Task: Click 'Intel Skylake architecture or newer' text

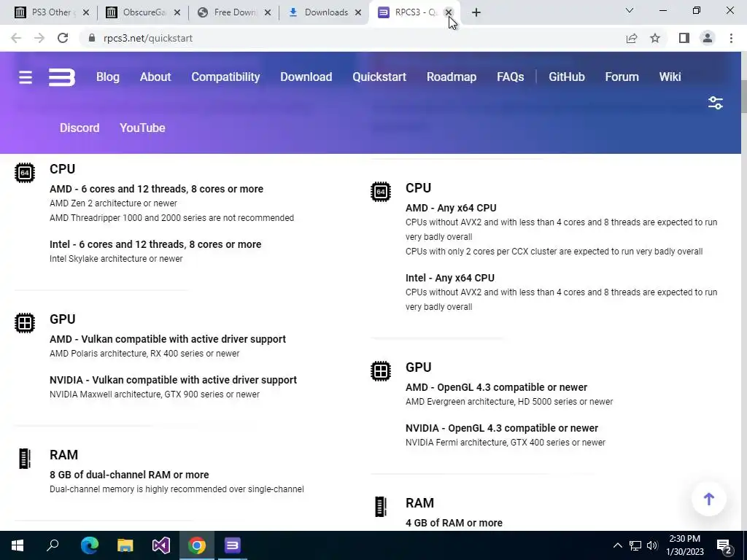Action: (116, 259)
